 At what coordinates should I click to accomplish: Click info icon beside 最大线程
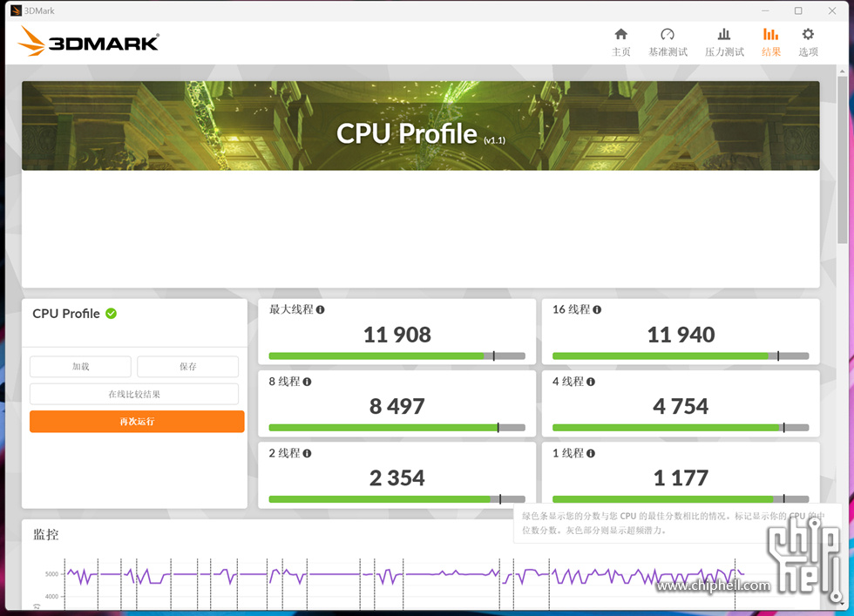pos(321,310)
